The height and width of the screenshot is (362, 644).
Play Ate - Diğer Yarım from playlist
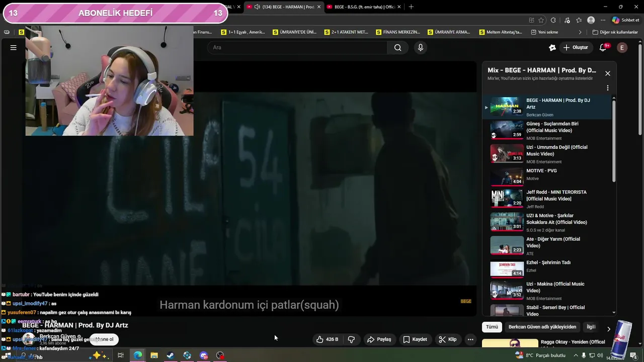pos(547,245)
